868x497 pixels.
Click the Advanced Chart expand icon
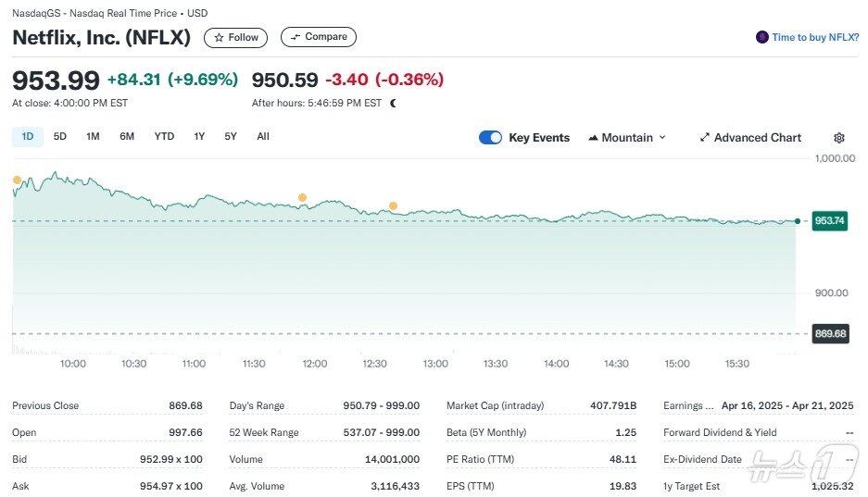coord(705,138)
